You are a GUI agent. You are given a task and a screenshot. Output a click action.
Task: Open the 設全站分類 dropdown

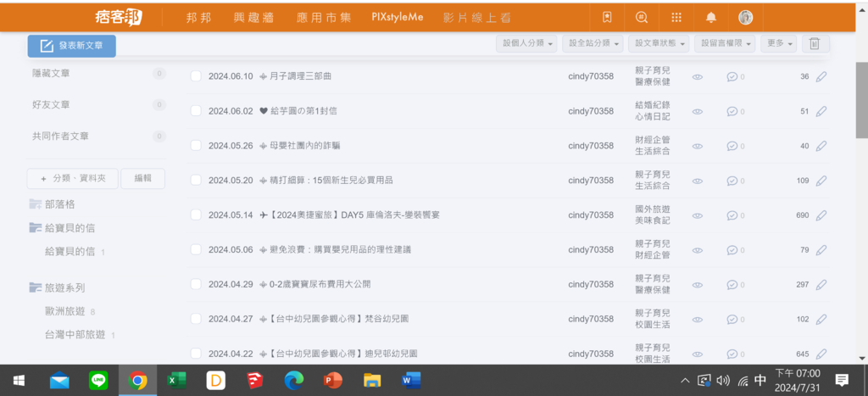point(593,44)
